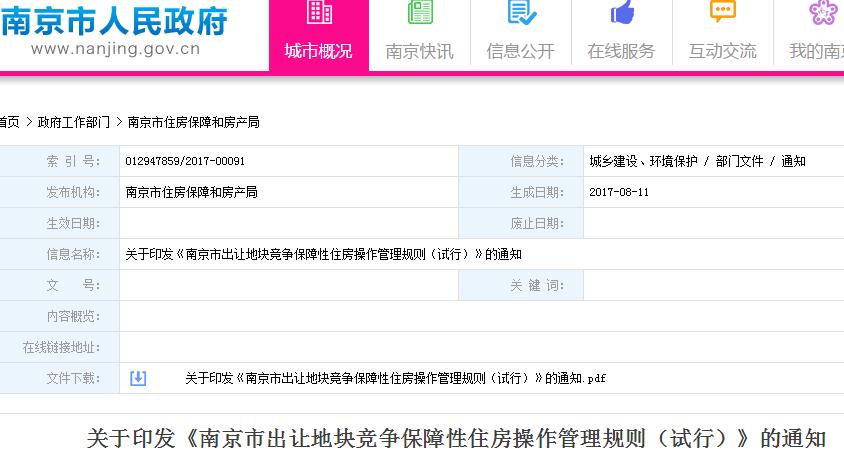Select the 生成日期 value 2017-08-11
844x475 pixels.
(619, 192)
